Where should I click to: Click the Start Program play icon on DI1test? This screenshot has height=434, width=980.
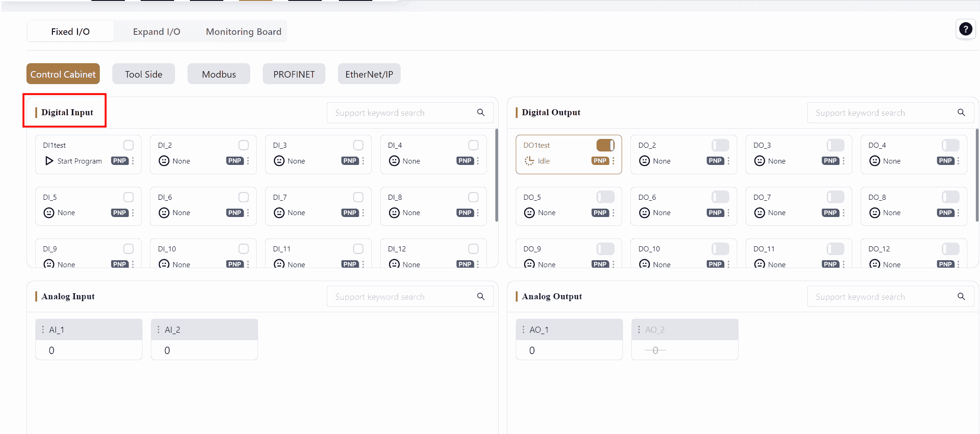pyautogui.click(x=49, y=161)
